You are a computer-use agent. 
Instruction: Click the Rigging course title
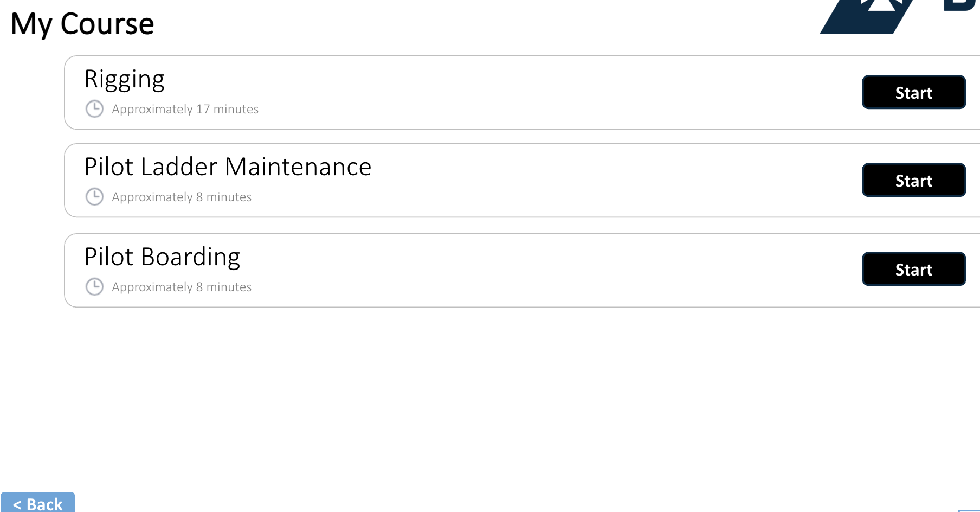tap(125, 79)
